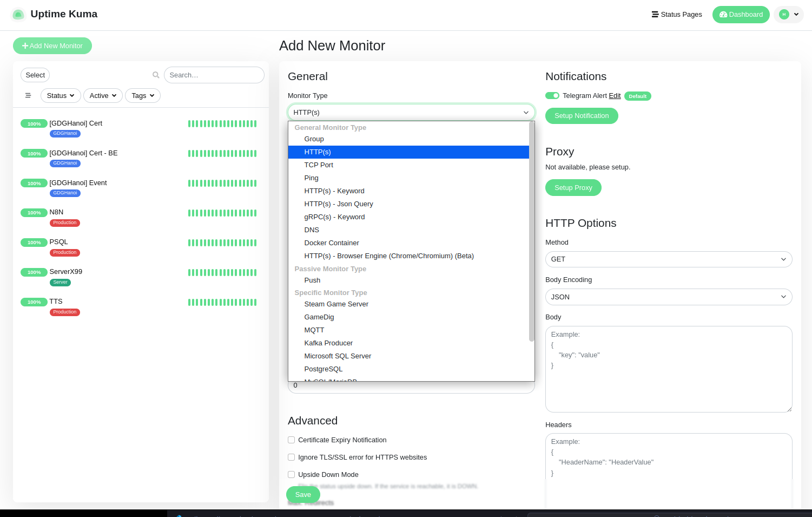
Task: Click the Save button
Action: (x=303, y=495)
